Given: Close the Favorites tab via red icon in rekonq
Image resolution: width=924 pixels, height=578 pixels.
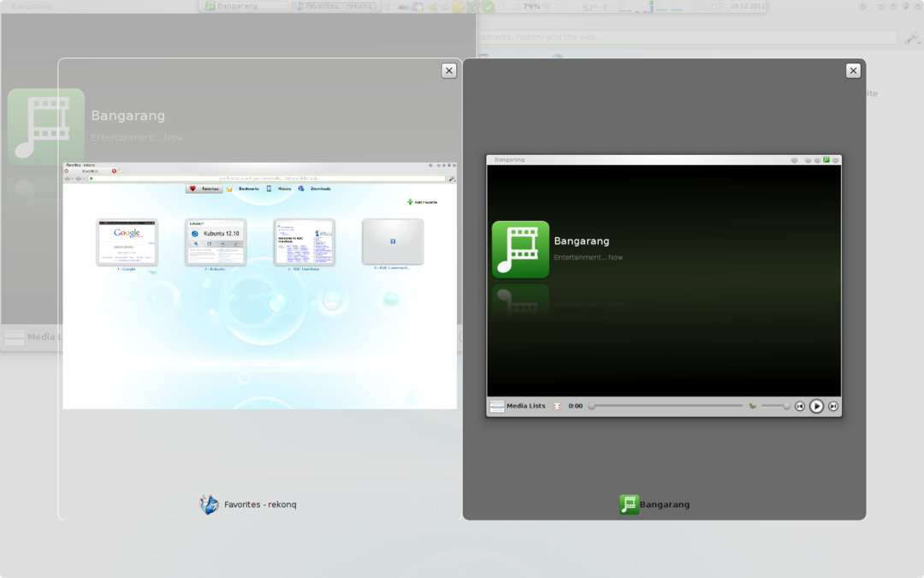Looking at the screenshot, I should pyautogui.click(x=114, y=171).
